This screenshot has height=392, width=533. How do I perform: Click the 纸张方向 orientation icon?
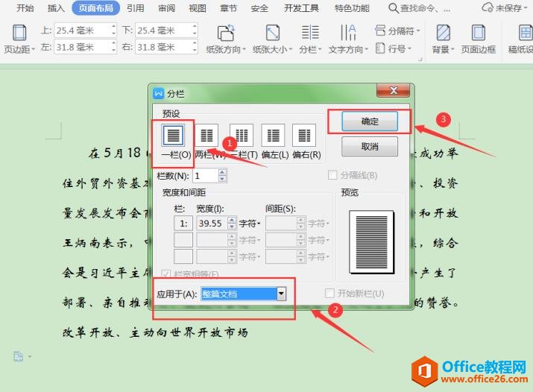tap(226, 33)
